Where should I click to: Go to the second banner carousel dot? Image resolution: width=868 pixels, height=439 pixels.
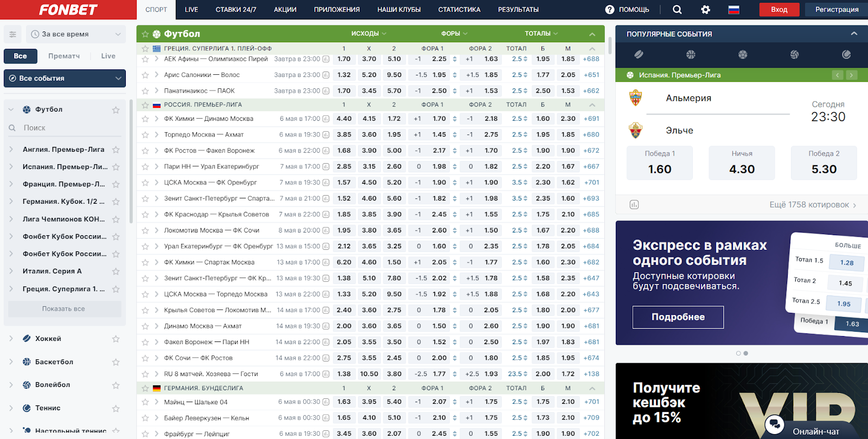coord(746,353)
